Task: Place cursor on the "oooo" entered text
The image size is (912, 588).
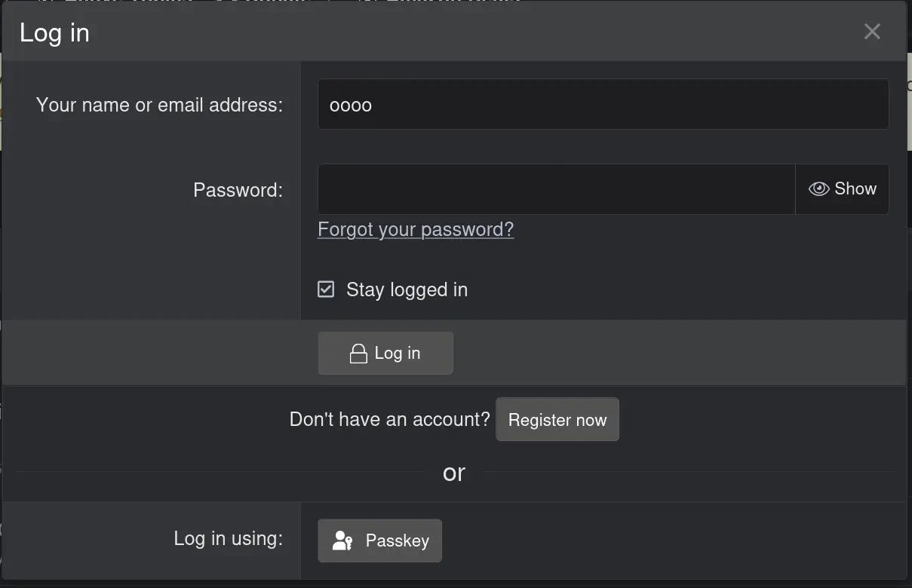Action: coord(351,106)
